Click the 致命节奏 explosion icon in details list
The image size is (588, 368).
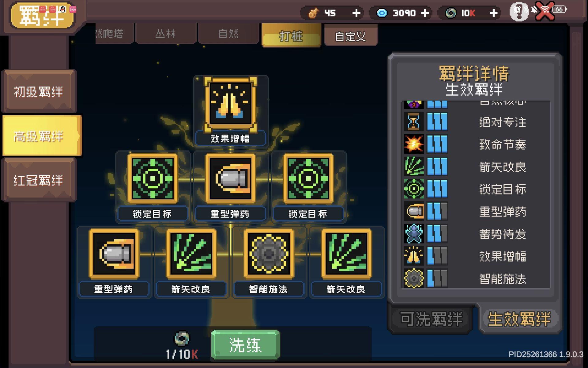(x=414, y=144)
